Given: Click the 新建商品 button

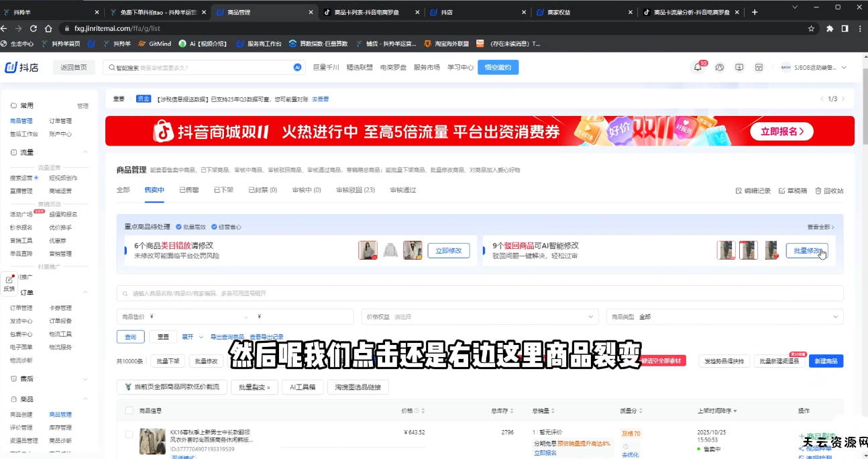Looking at the screenshot, I should (x=826, y=361).
